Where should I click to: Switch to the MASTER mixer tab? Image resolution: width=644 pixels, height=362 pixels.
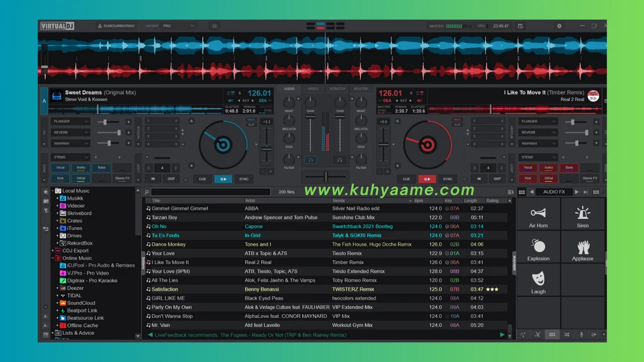click(361, 89)
